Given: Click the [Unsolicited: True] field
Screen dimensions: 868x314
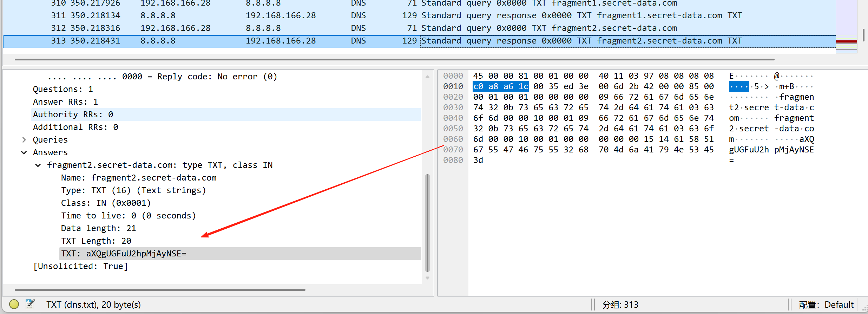Looking at the screenshot, I should [x=80, y=266].
